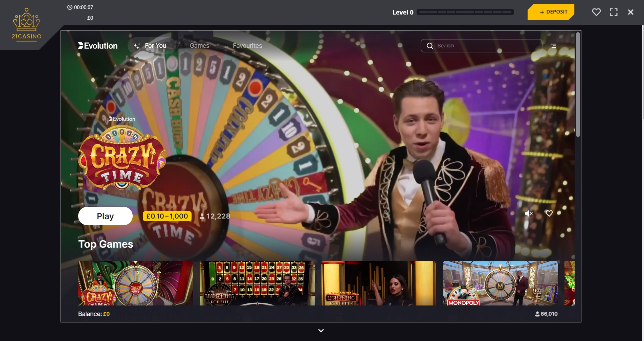Favourite Crazy Time with the heart toggle
644x341 pixels.
pos(549,213)
